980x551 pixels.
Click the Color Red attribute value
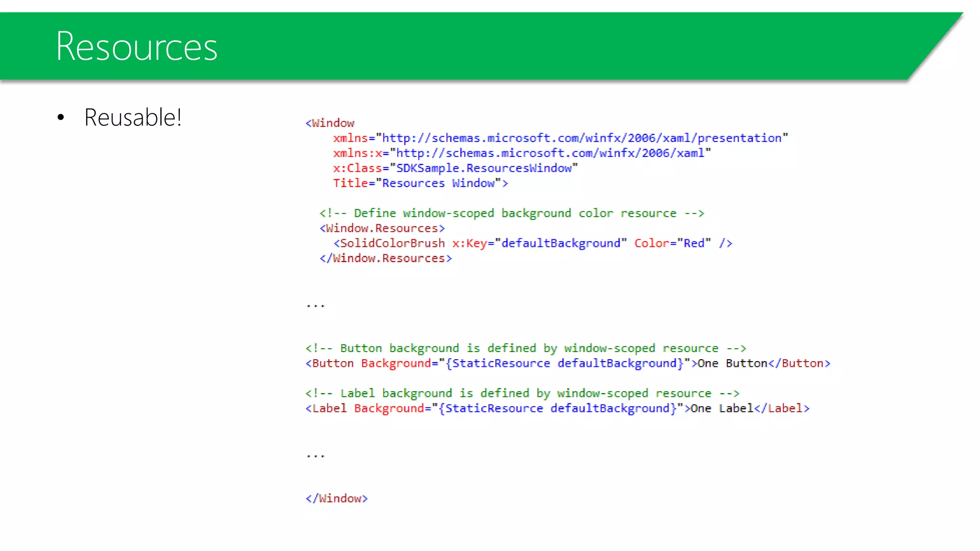point(693,243)
